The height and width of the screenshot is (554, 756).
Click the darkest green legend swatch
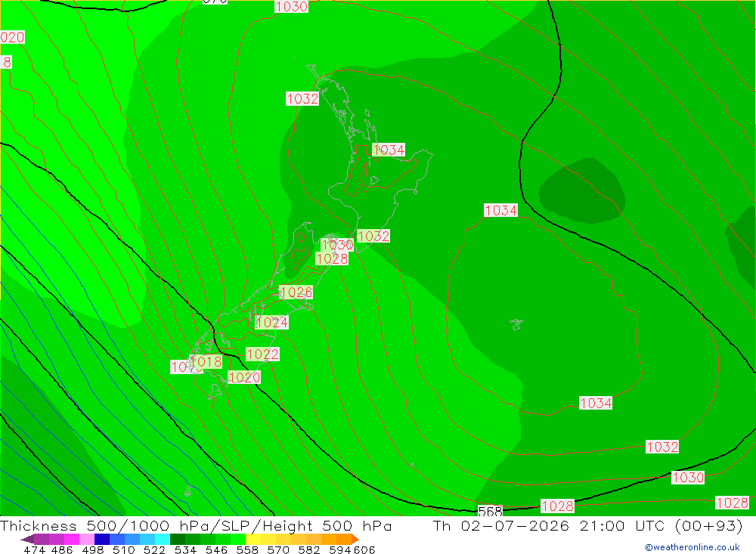pyautogui.click(x=178, y=539)
